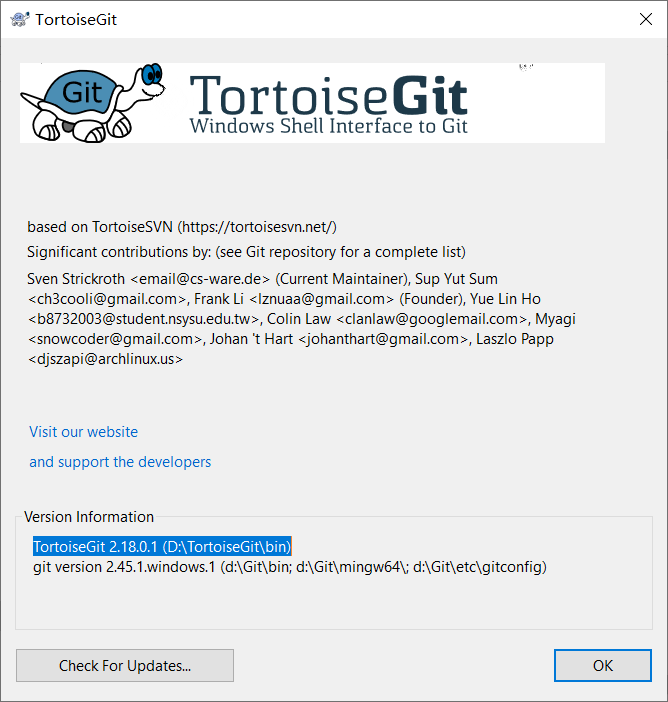This screenshot has height=702, width=668.
Task: Click the Version Information group label
Action: [x=89, y=517]
